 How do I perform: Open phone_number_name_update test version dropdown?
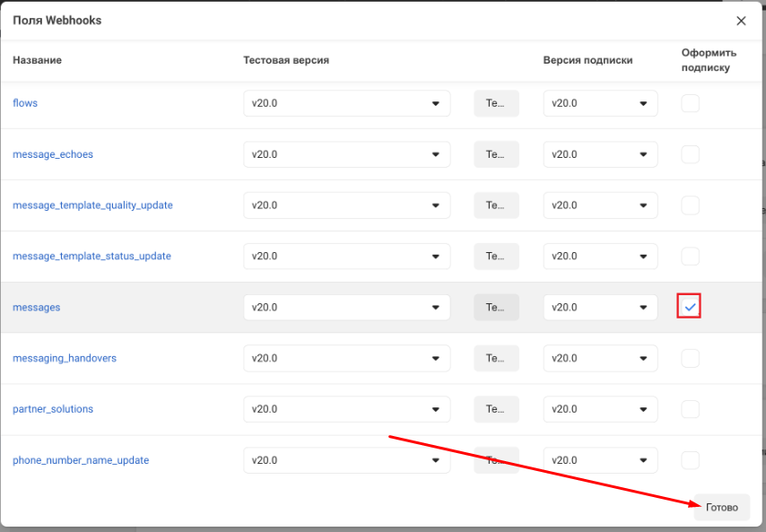tap(346, 460)
